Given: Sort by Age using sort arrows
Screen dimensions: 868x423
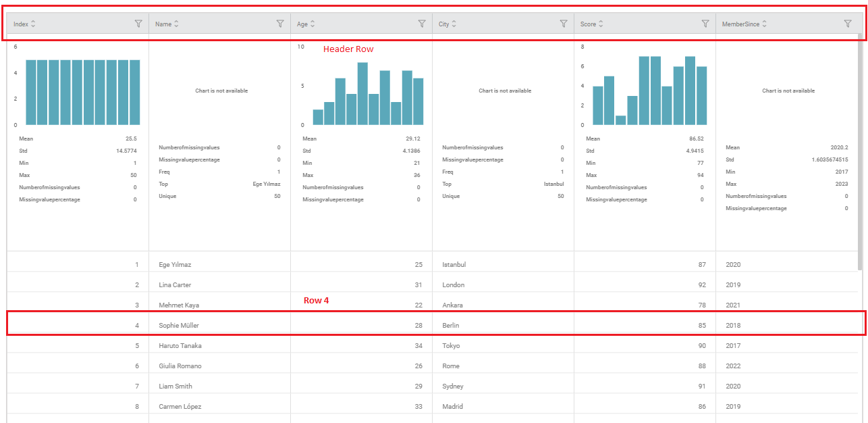Looking at the screenshot, I should pos(313,24).
